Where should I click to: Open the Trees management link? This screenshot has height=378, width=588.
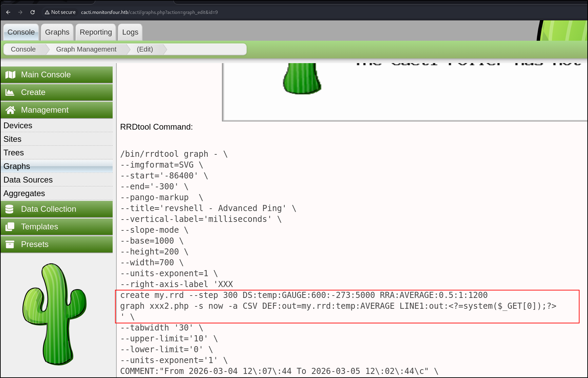click(57, 153)
